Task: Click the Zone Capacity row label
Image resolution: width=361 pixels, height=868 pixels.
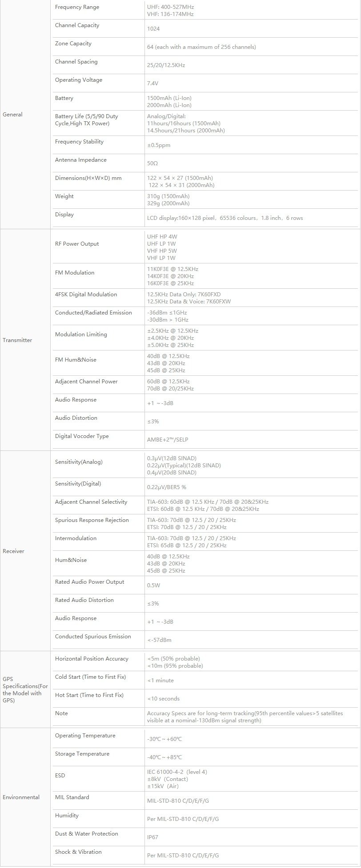Action: point(73,44)
